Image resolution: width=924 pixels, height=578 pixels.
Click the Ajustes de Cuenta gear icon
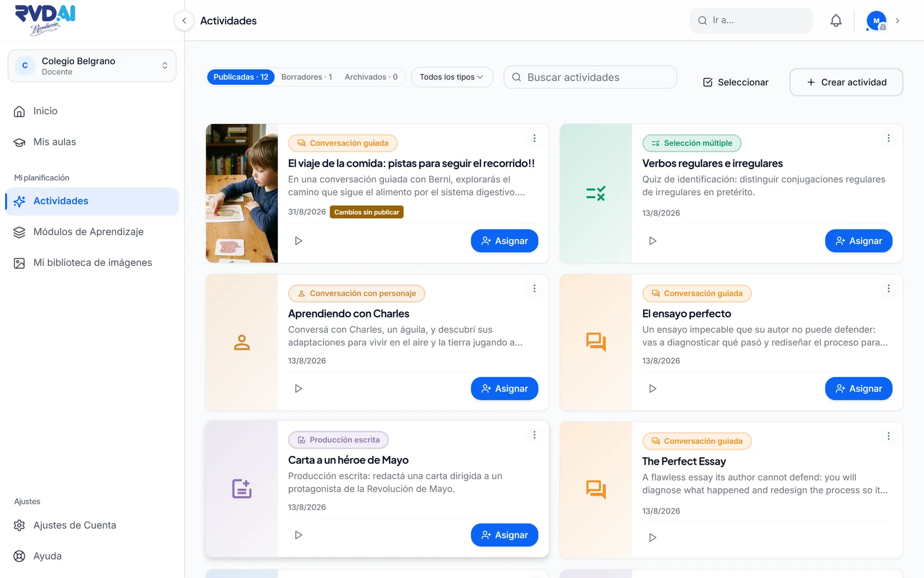[19, 525]
